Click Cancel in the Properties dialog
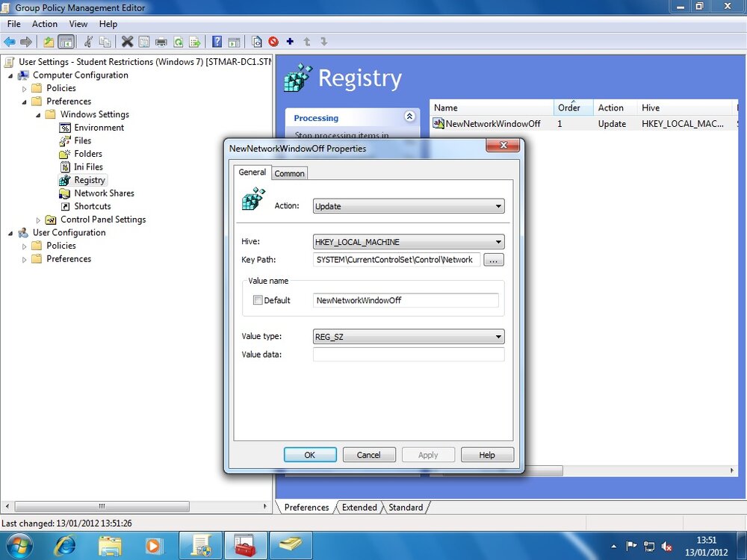747x560 pixels. tap(369, 455)
